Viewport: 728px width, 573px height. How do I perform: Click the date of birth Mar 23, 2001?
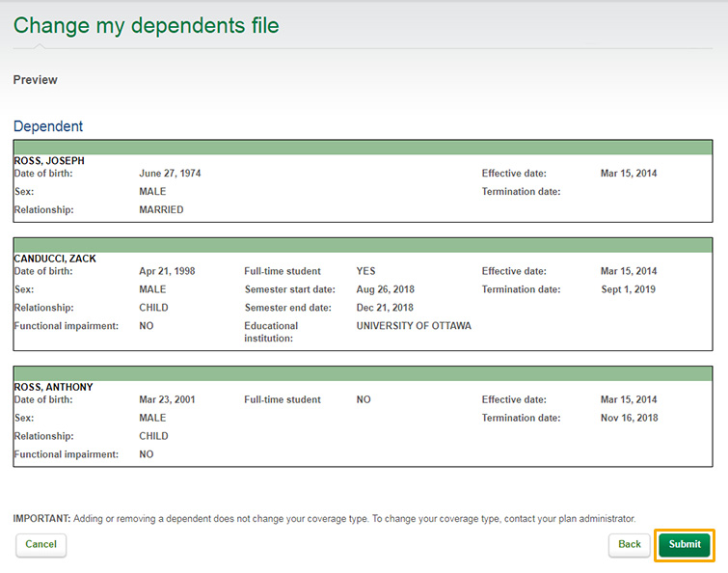point(167,399)
